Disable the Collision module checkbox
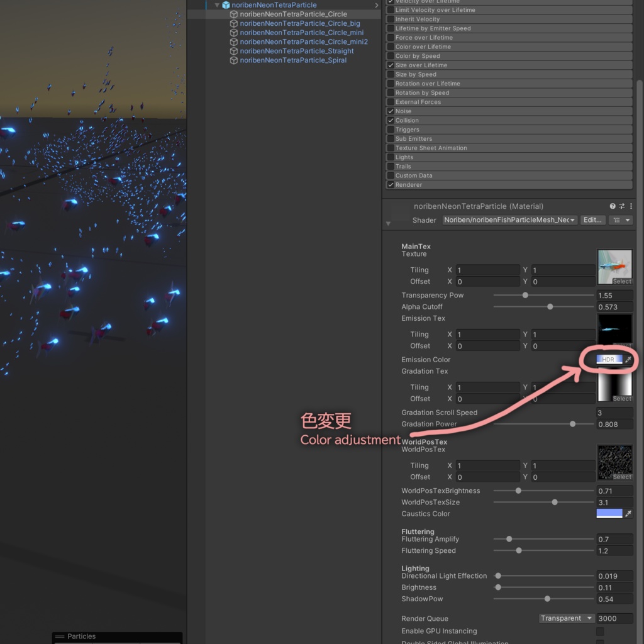 391,120
